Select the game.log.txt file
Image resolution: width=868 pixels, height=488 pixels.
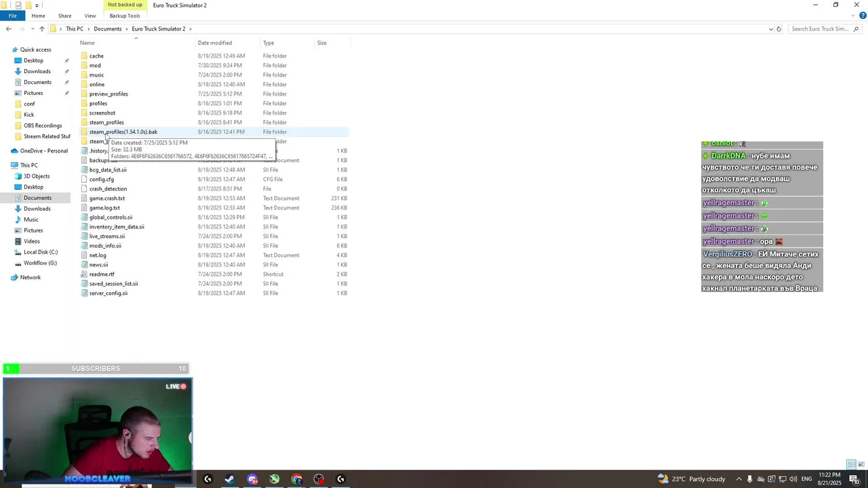[x=104, y=207]
